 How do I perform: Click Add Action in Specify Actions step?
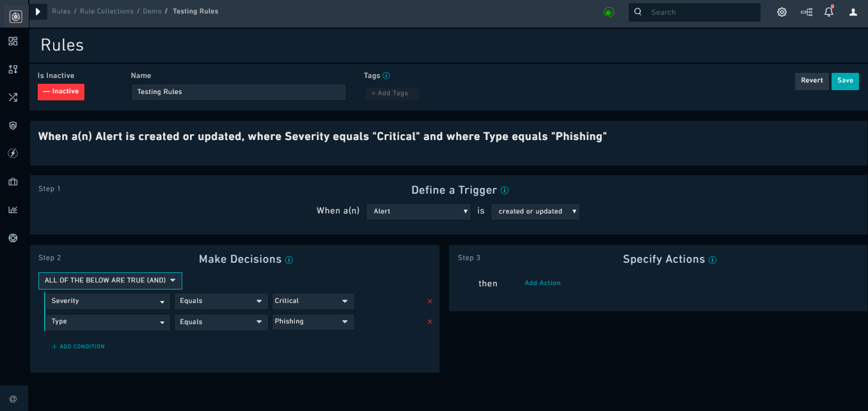(542, 283)
